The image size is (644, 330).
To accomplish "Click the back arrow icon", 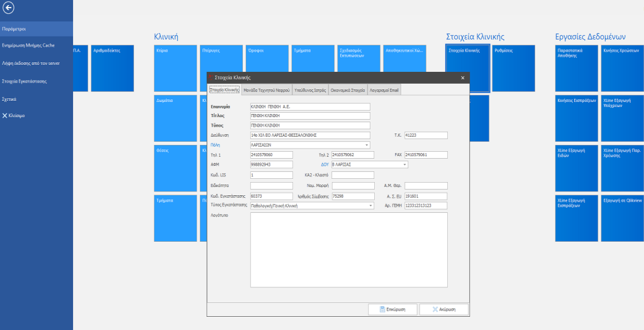I will pos(9,8).
